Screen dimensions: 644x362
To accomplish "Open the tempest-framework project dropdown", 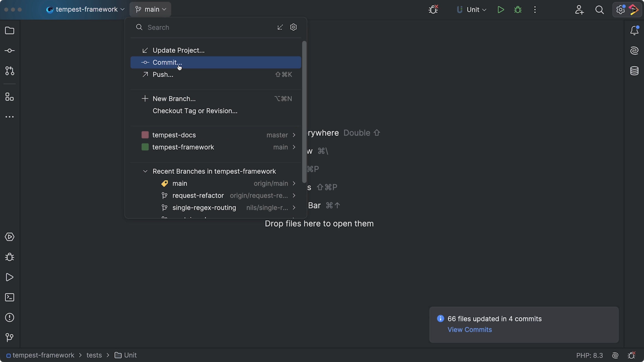I will pos(85,10).
